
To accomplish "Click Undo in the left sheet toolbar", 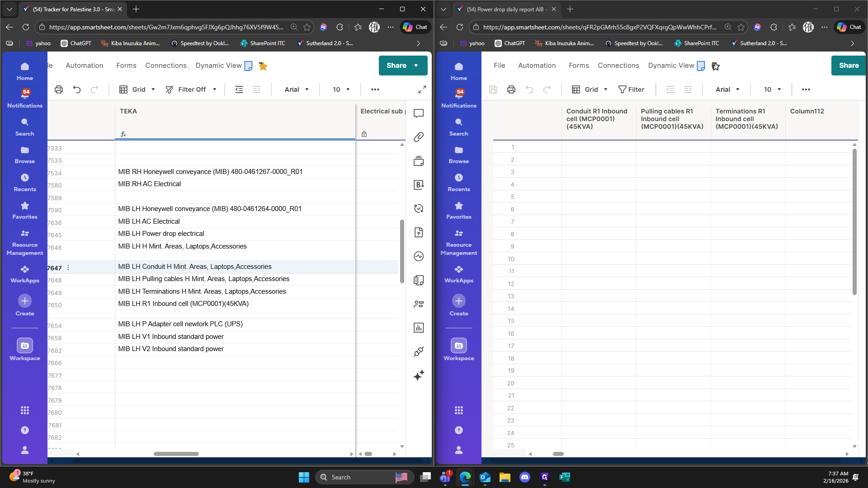I will point(77,89).
